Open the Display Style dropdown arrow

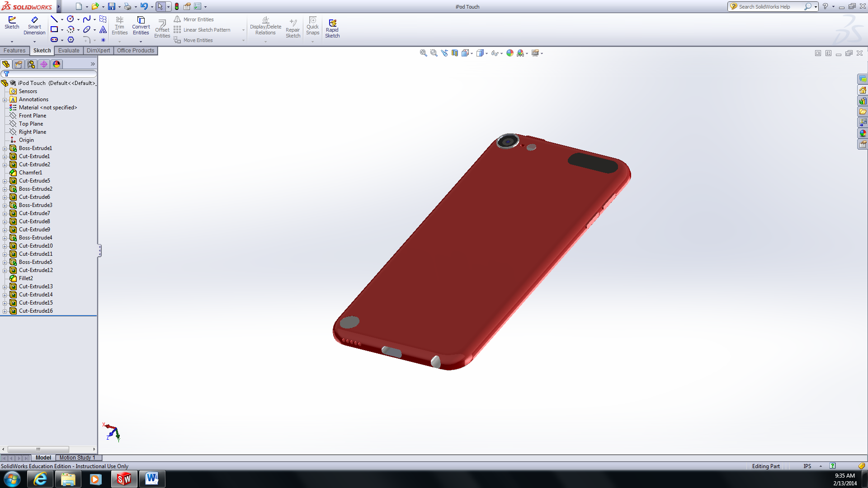pyautogui.click(x=486, y=53)
